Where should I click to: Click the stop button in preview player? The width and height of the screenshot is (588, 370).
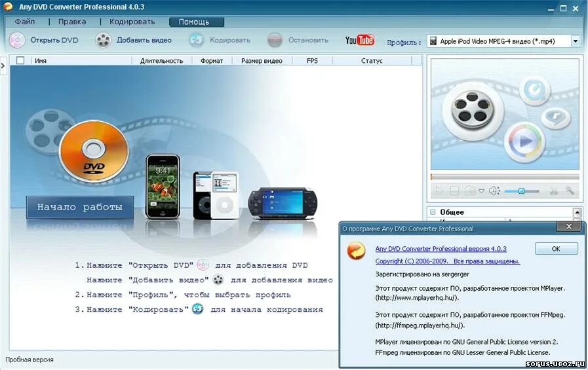pyautogui.click(x=454, y=191)
